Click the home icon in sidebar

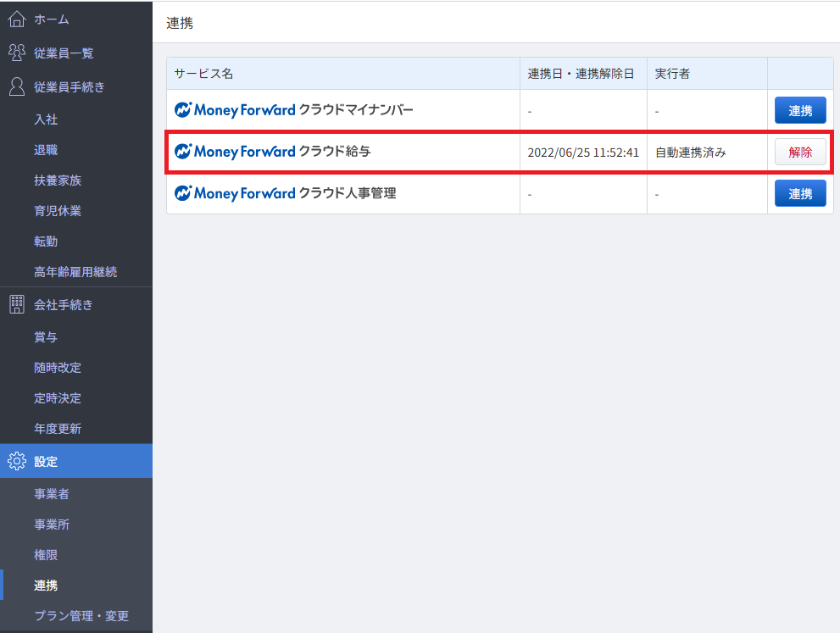click(17, 19)
